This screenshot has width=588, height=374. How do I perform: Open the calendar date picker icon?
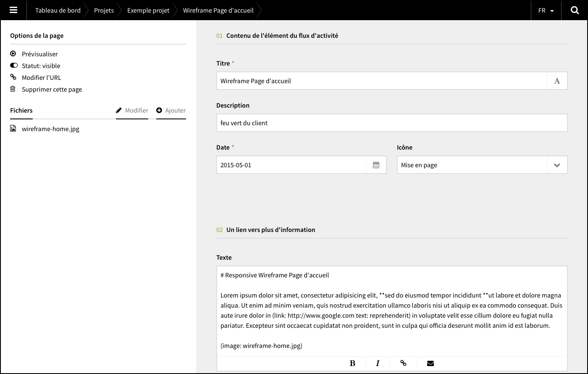pyautogui.click(x=376, y=165)
